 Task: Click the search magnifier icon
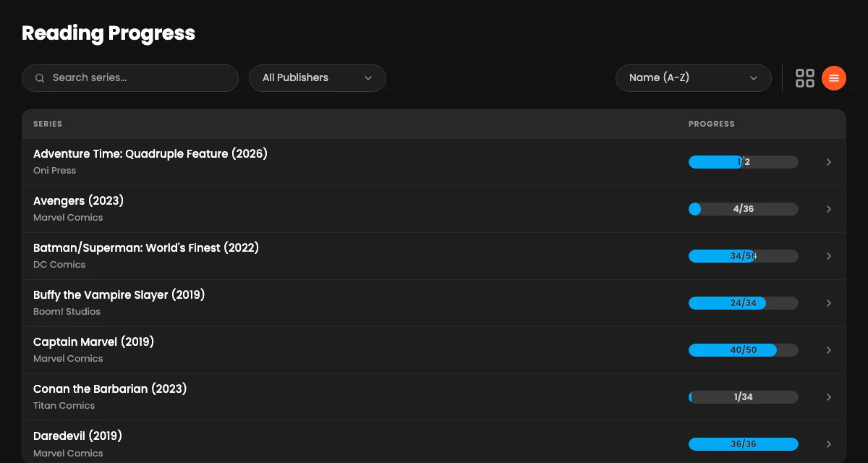(x=40, y=78)
